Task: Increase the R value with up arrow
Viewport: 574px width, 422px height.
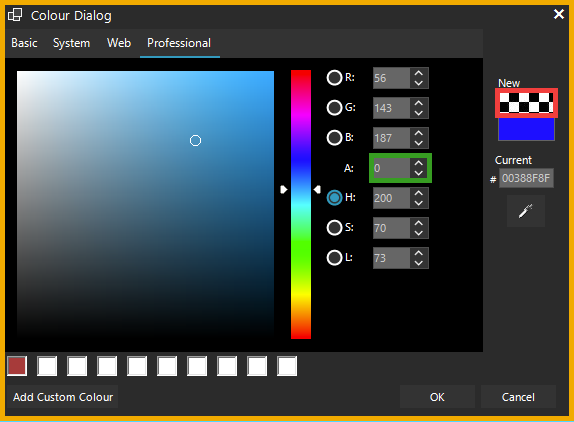Action: point(419,73)
